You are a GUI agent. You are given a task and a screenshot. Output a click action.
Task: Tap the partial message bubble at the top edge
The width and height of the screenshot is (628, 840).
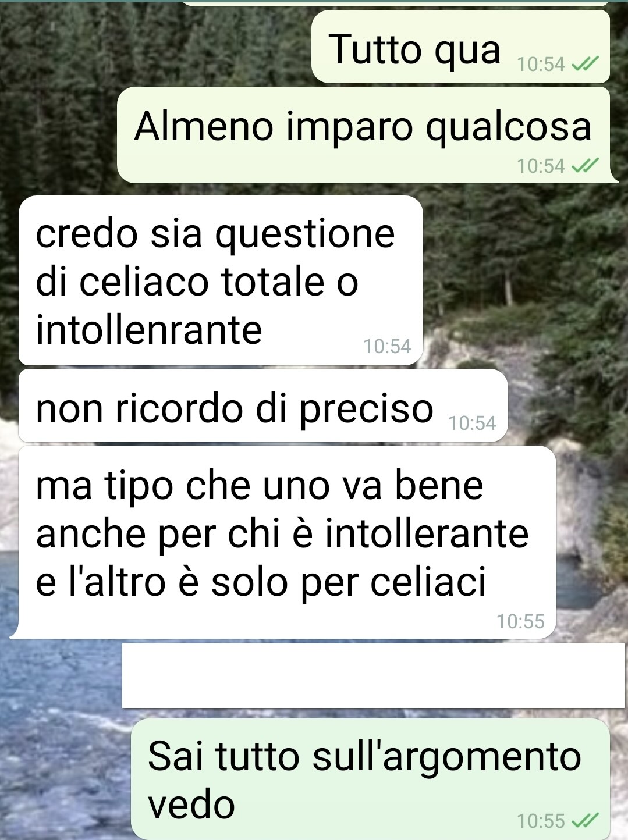396,3
